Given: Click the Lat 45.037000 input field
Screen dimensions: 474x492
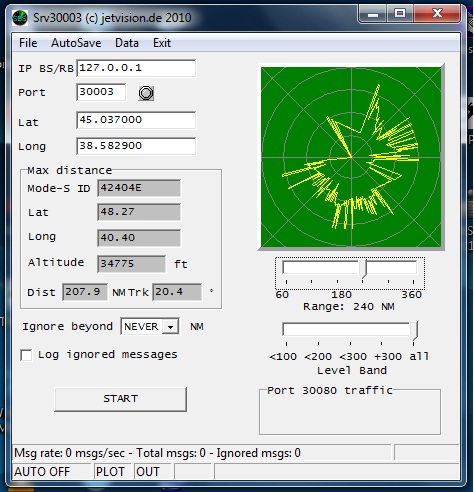Looking at the screenshot, I should 136,120.
